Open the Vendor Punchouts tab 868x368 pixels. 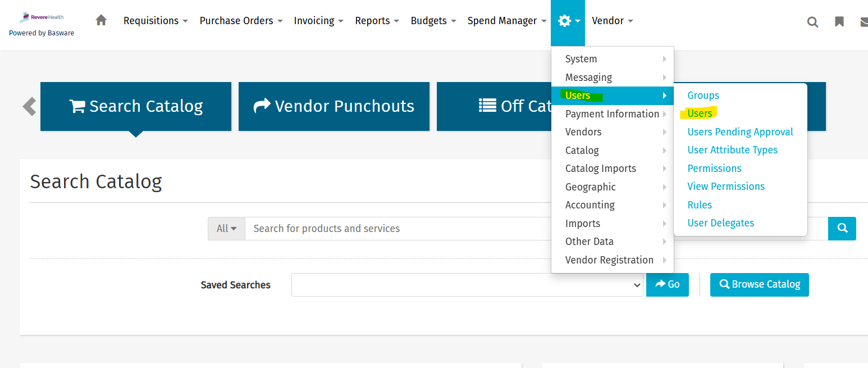click(334, 106)
